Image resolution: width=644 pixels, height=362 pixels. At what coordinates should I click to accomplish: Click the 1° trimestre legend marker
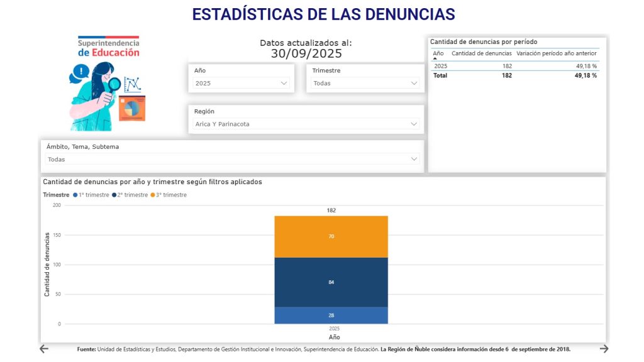[75, 195]
